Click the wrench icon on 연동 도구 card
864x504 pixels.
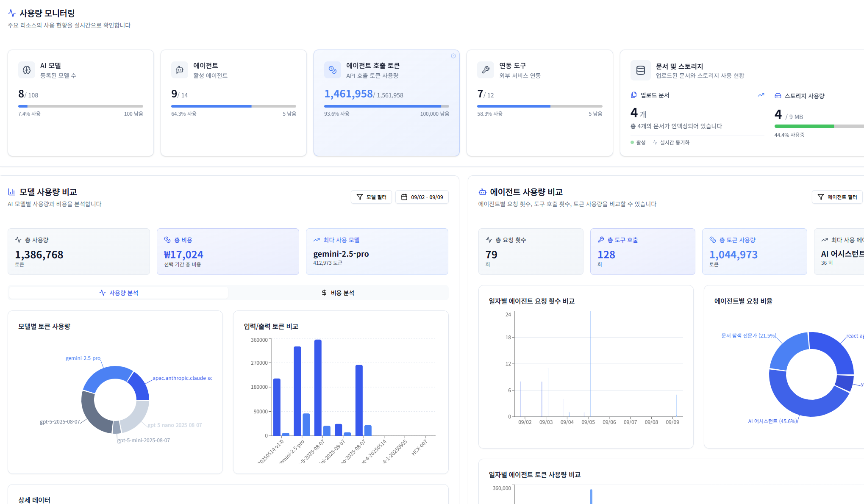tap(485, 70)
